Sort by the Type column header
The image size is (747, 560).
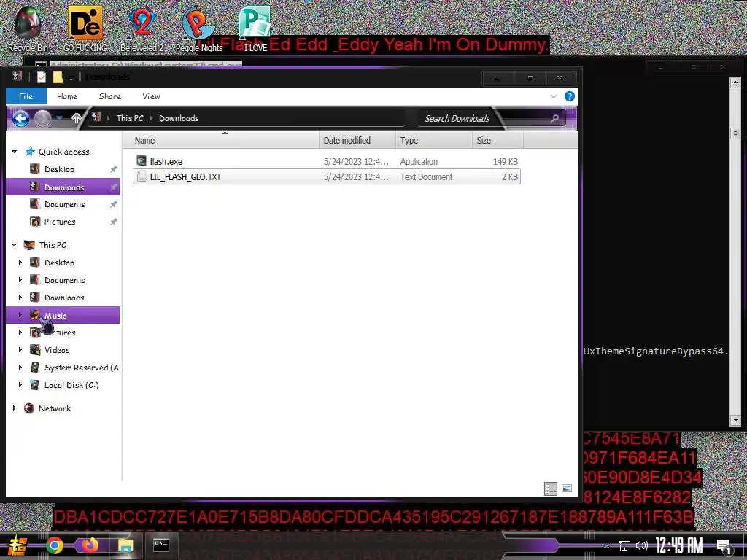(433, 141)
